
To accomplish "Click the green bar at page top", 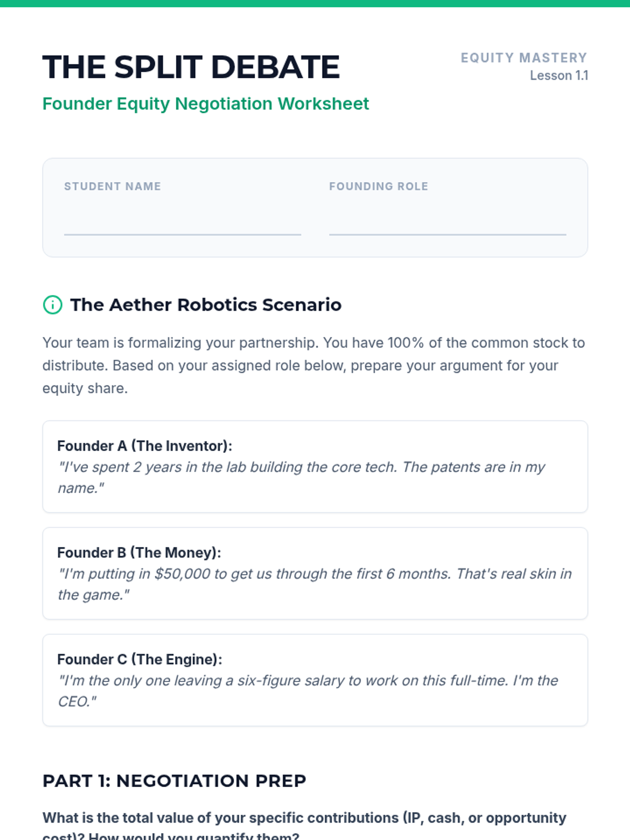I will coord(315,3).
